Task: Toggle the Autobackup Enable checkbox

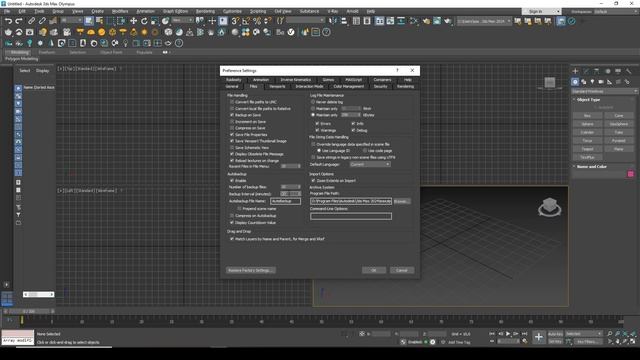Action: point(232,180)
